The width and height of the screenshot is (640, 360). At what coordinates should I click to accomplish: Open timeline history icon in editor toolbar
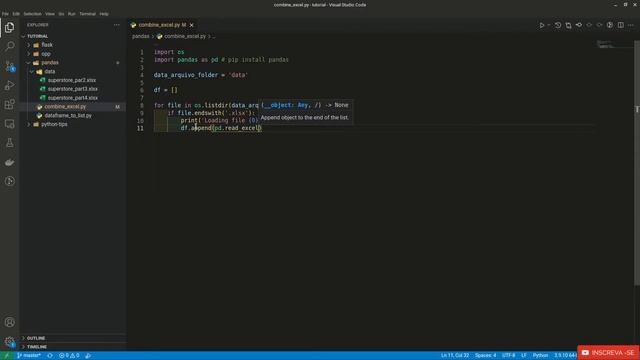point(558,25)
